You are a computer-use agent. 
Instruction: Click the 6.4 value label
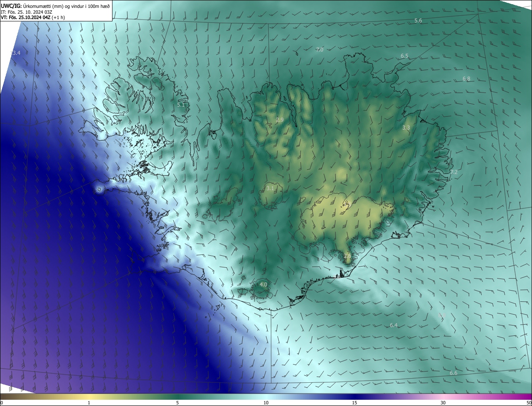[x=394, y=325]
